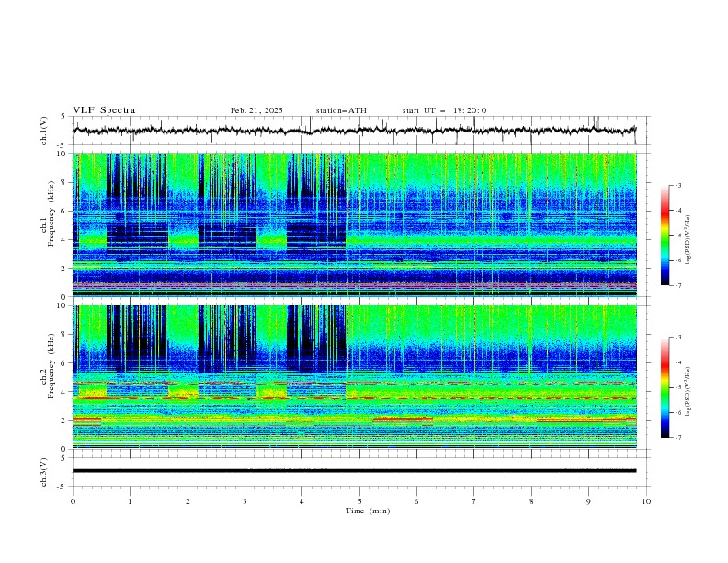The width and height of the screenshot is (728, 563).
Task: Click the '-3' value on ch.1 colorbar
Action: pyautogui.click(x=677, y=185)
